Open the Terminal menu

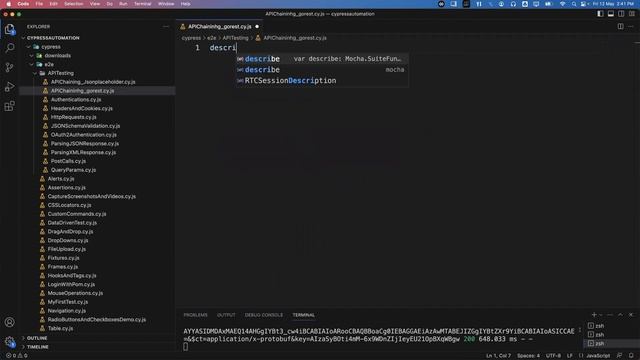[142, 4]
